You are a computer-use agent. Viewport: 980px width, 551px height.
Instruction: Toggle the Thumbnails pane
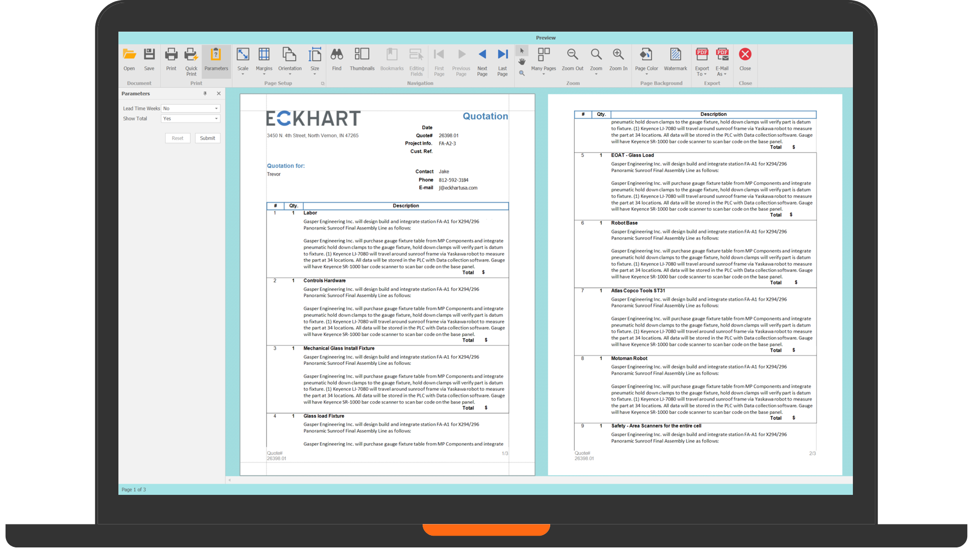(x=362, y=55)
